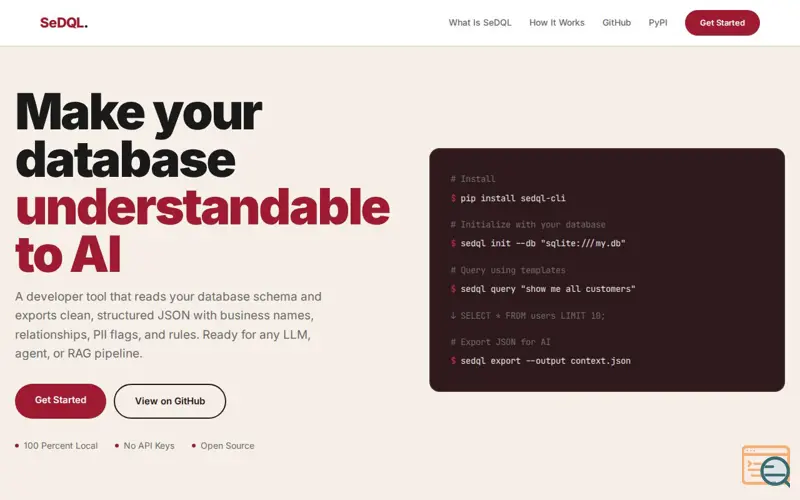Image resolution: width=800 pixels, height=500 pixels.
Task: Click the hero Get Started button
Action: click(x=60, y=401)
